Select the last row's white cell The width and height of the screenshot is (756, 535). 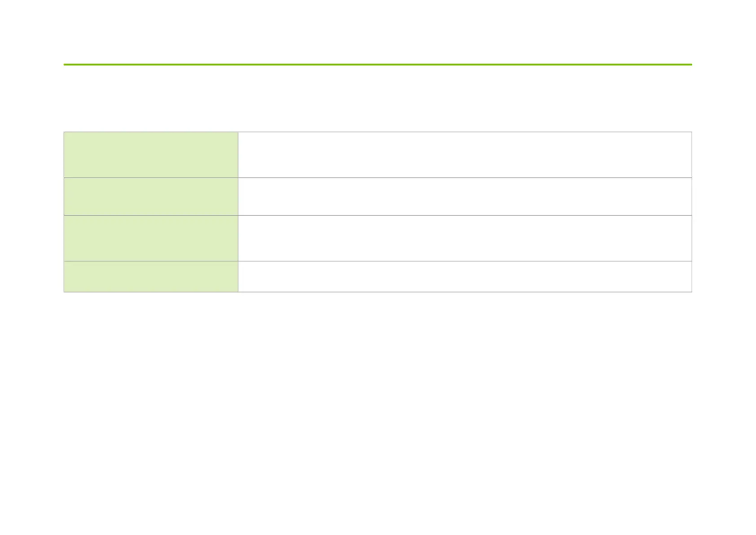point(465,276)
